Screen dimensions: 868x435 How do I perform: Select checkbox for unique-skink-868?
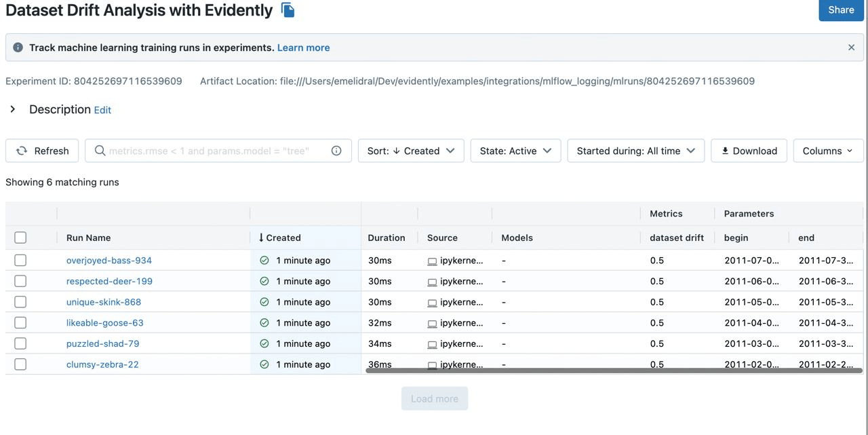pos(20,302)
